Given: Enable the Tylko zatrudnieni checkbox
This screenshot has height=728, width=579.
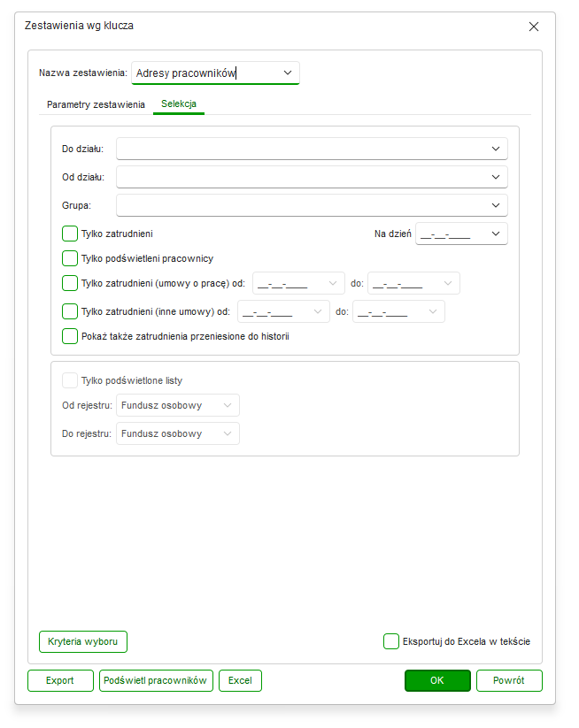Looking at the screenshot, I should point(70,234).
